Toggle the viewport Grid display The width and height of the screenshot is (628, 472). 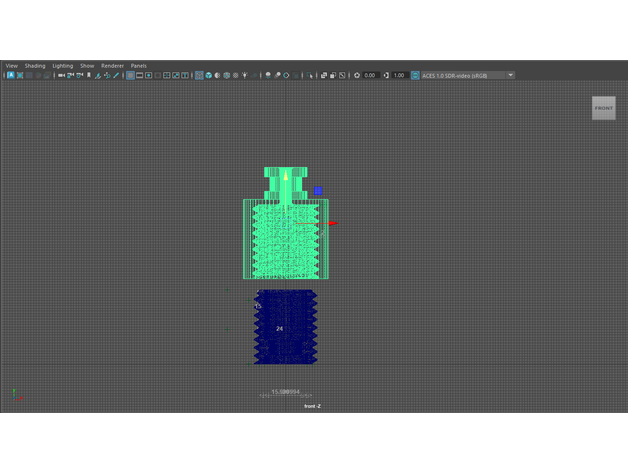tap(130, 75)
